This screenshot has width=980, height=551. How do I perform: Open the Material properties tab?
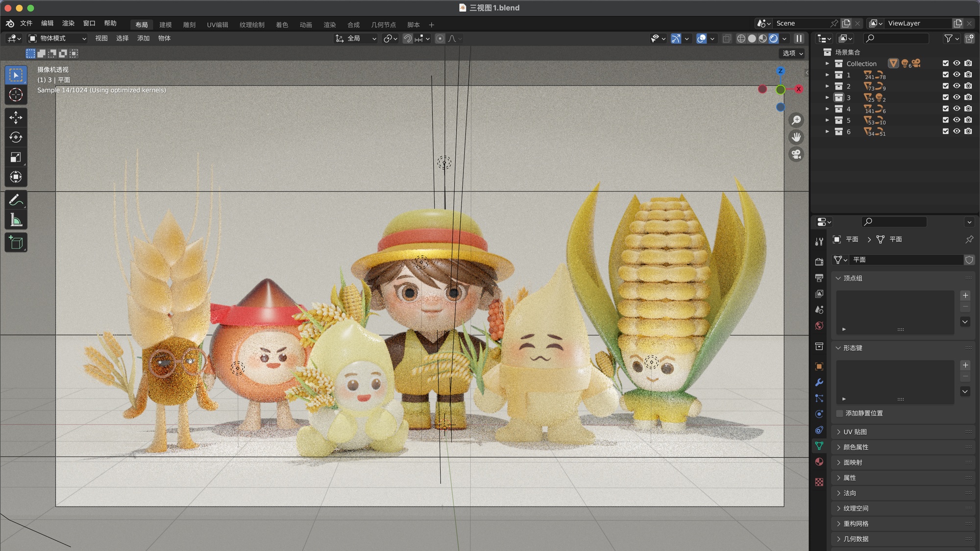[x=819, y=462]
